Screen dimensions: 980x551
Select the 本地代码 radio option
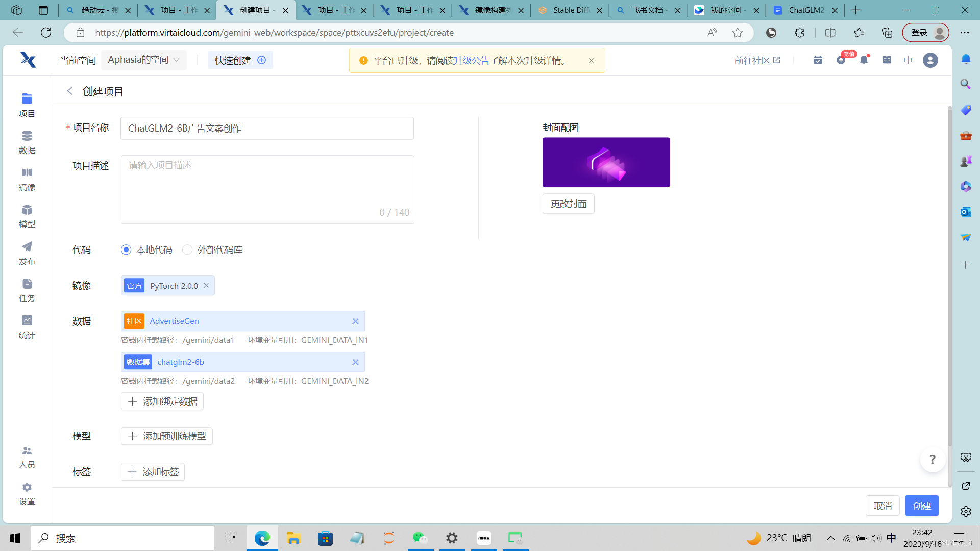click(x=126, y=250)
